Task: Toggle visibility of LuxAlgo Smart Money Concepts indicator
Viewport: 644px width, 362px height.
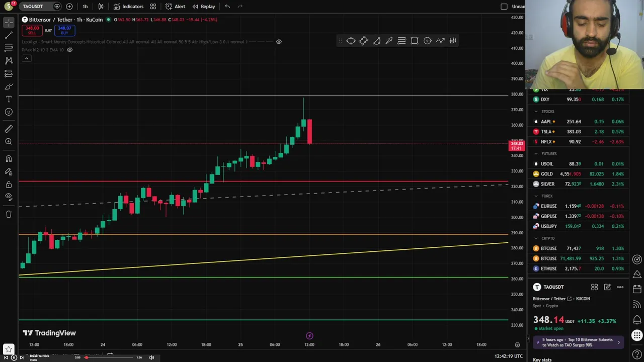Action: [279, 42]
